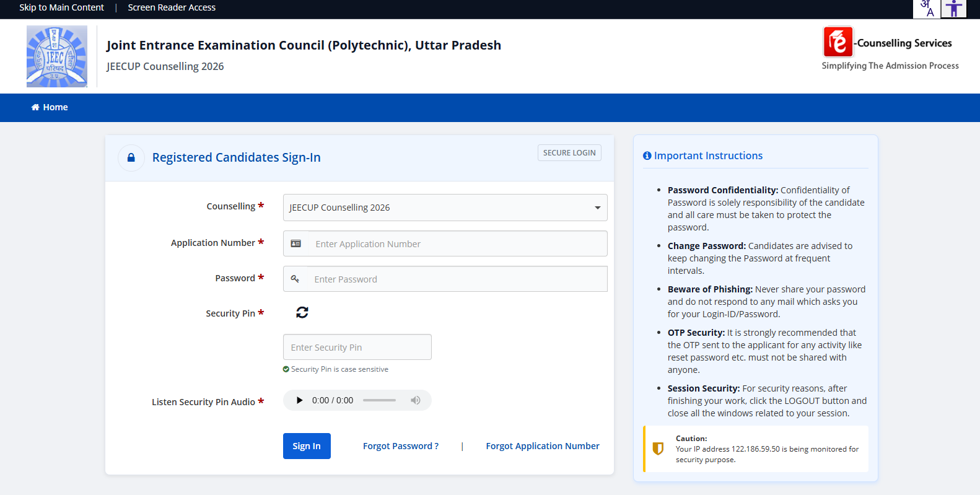Focus the Enter Security Pin field

(357, 347)
